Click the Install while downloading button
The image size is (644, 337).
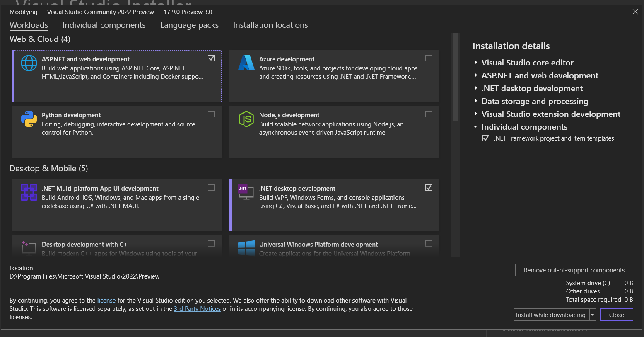pos(551,315)
